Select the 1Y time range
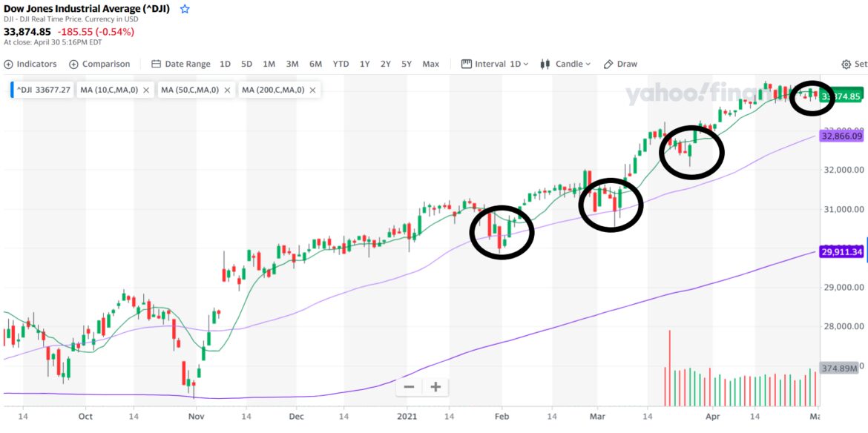The width and height of the screenshot is (868, 433). coord(364,64)
